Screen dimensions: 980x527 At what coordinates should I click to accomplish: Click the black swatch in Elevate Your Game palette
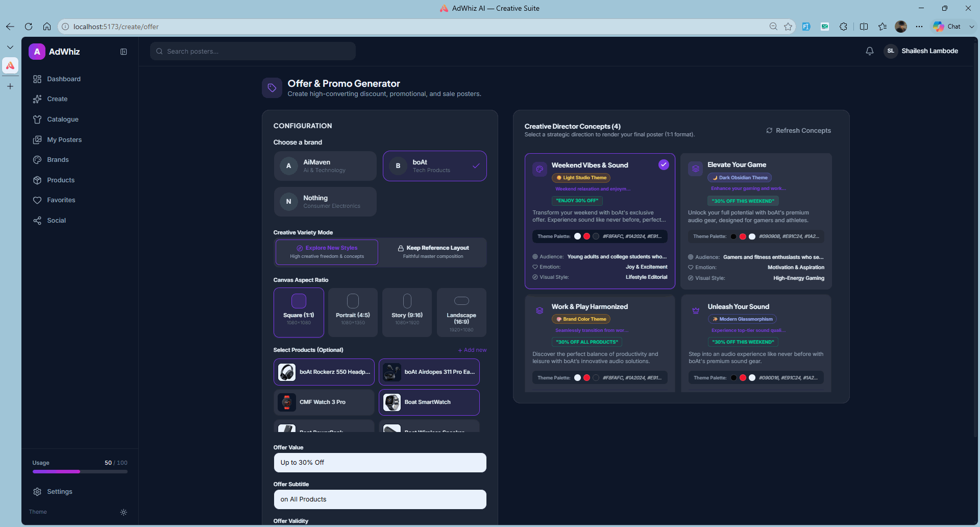click(733, 236)
